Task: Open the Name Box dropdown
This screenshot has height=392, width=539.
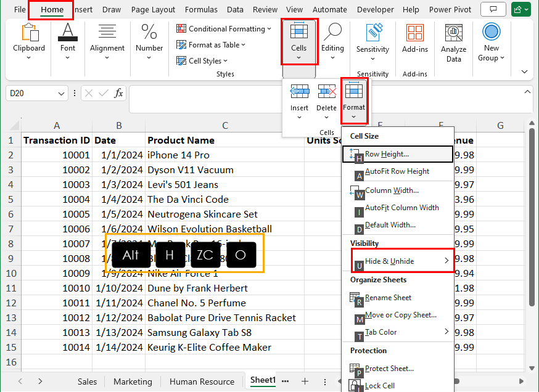Action: click(61, 94)
